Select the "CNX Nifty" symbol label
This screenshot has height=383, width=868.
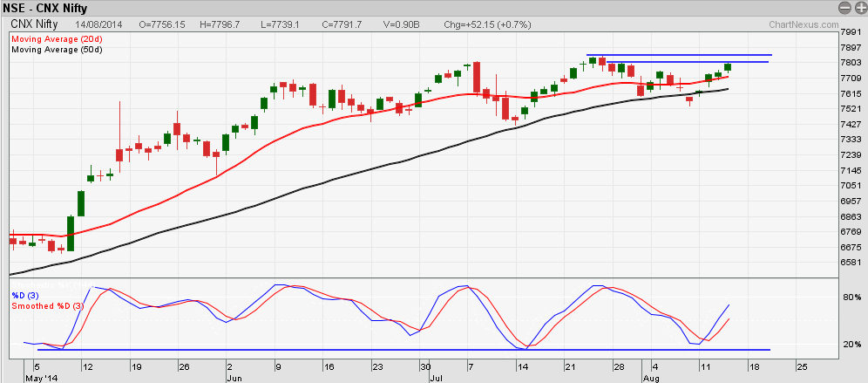[32, 25]
